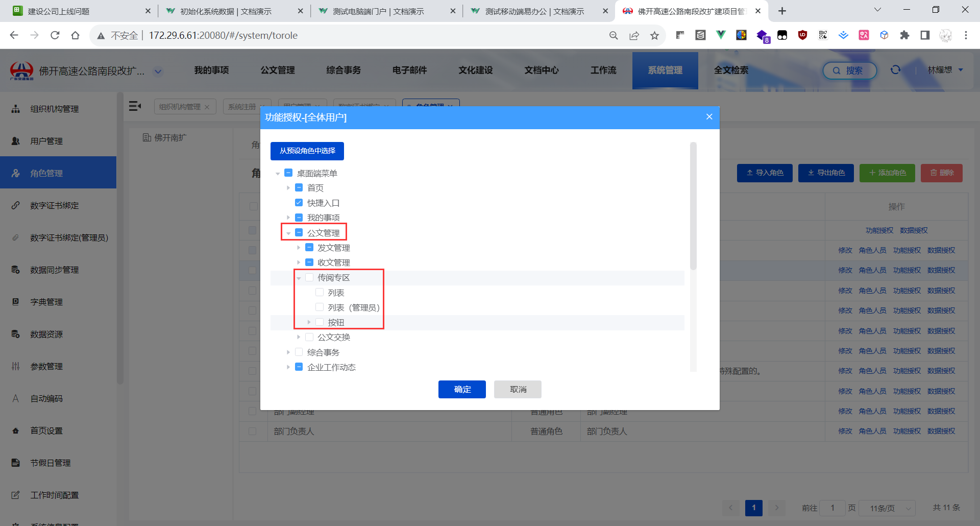The width and height of the screenshot is (980, 526).
Task: Check the 传阅专区 checkbox
Action: click(309, 277)
